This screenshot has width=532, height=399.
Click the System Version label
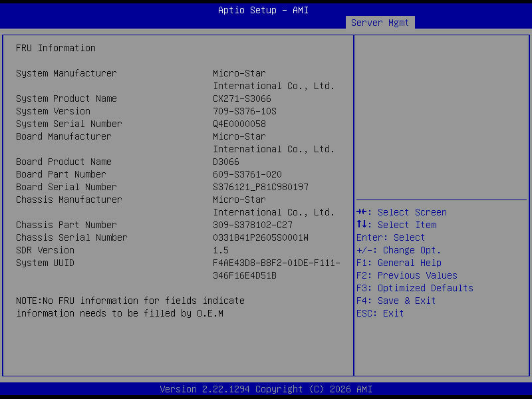click(53, 111)
